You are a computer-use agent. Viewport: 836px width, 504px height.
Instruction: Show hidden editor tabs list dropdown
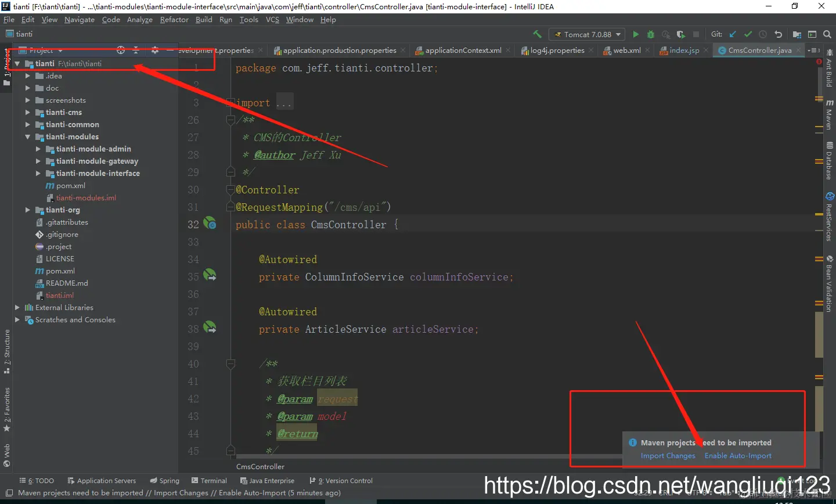click(x=814, y=50)
